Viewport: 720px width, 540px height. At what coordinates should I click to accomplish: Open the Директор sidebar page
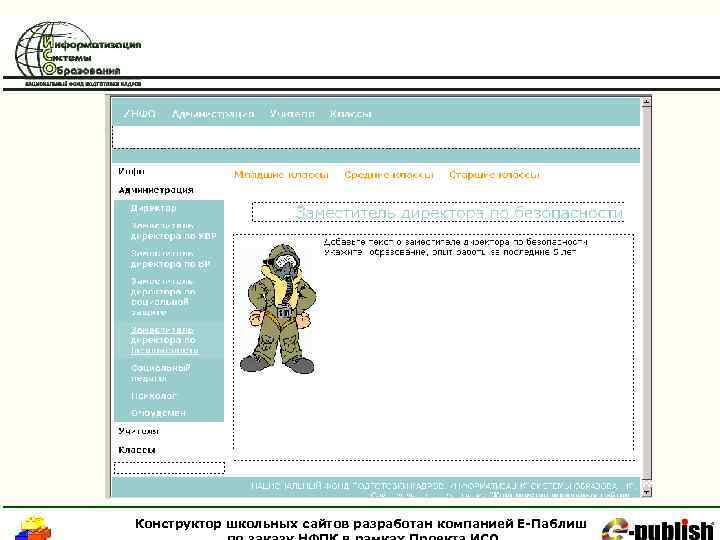click(x=153, y=208)
